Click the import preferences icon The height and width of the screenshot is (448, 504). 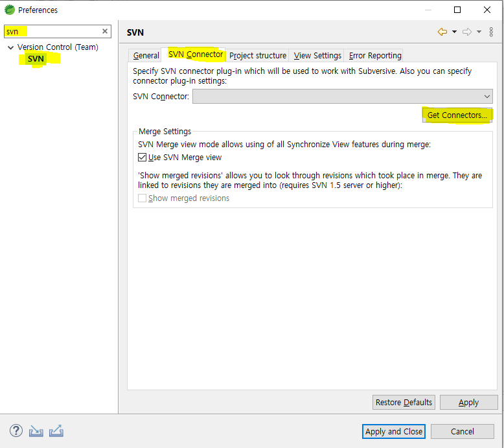36,431
